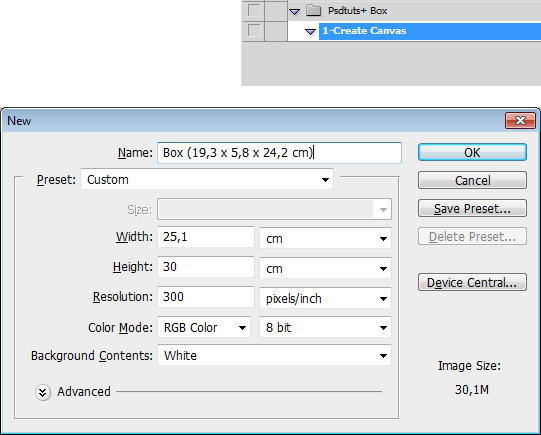
Task: Click the Save Preset button
Action: coord(472,208)
